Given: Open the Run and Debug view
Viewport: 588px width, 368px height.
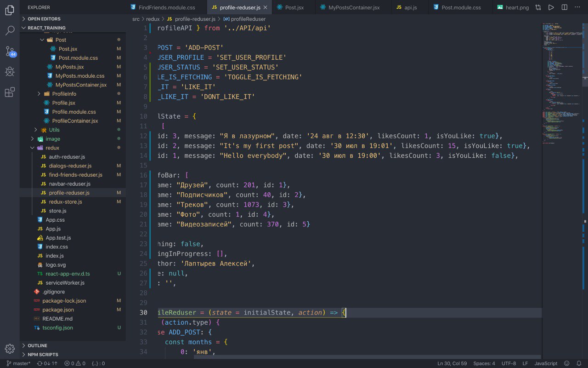Looking at the screenshot, I should tap(10, 72).
